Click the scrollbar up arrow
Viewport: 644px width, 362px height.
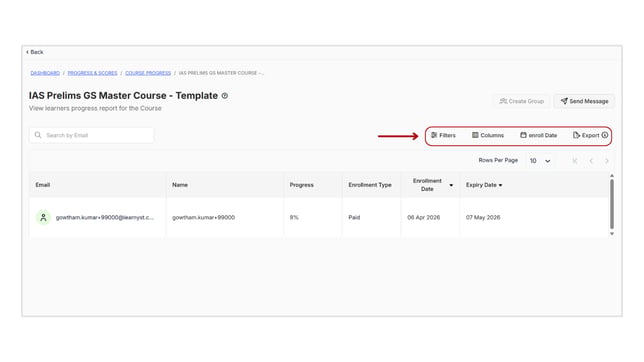pyautogui.click(x=612, y=176)
